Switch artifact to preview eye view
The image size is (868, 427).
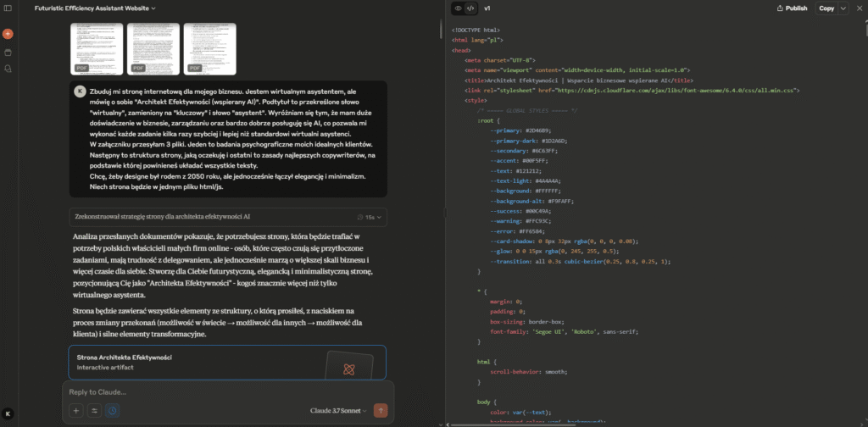[458, 8]
